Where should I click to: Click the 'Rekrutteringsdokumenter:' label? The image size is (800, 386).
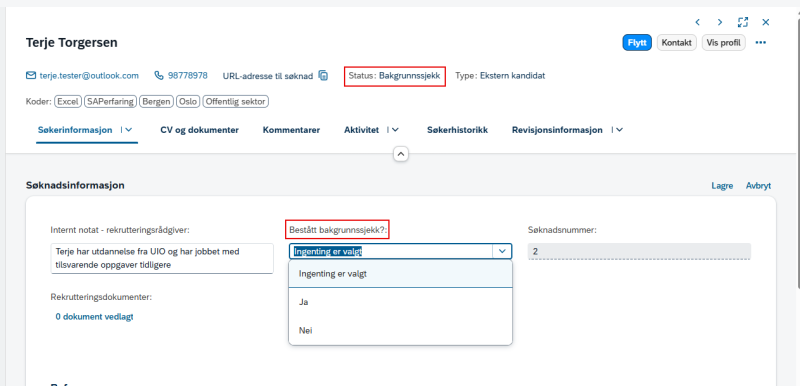[x=102, y=297]
